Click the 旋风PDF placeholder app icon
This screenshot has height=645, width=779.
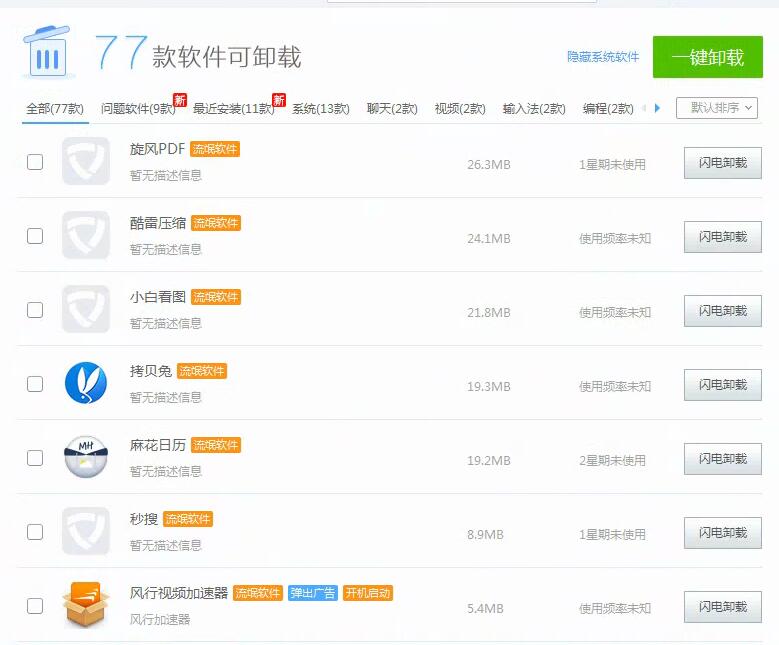tap(86, 161)
